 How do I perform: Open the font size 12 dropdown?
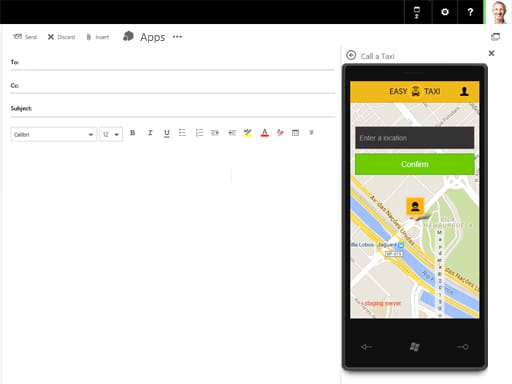point(111,134)
